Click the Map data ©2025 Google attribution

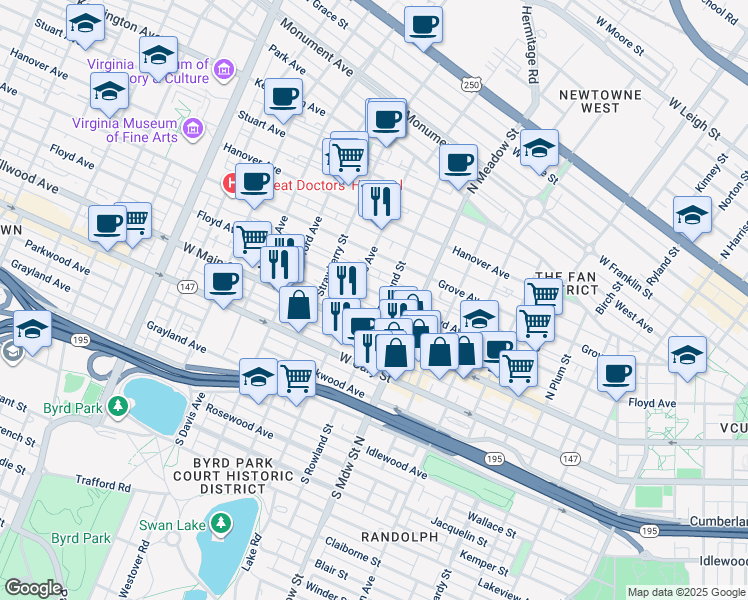tap(686, 593)
